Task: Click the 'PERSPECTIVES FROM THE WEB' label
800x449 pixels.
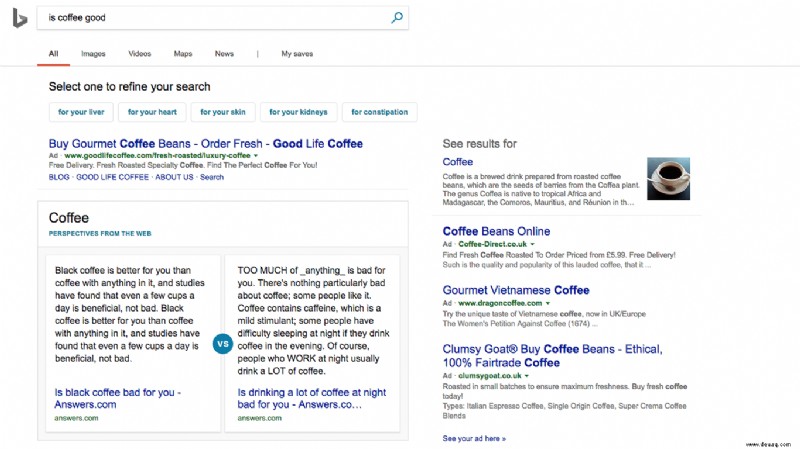Action: [100, 234]
